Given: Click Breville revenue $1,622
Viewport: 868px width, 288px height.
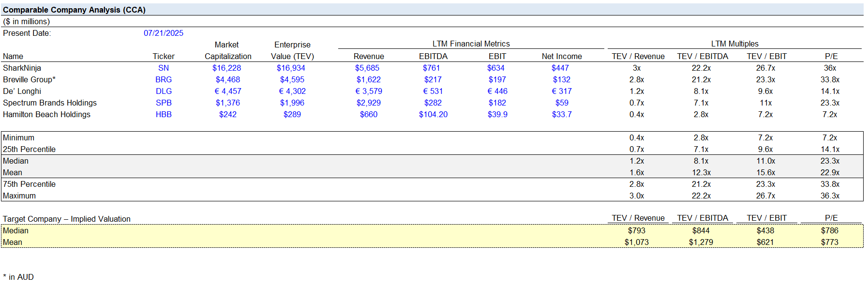Looking at the screenshot, I should [369, 79].
